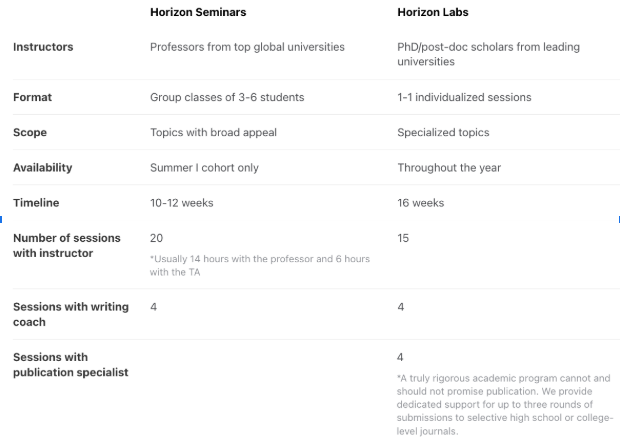Image resolution: width=620 pixels, height=440 pixels.
Task: Select the Timeline row label
Action: 36,203
